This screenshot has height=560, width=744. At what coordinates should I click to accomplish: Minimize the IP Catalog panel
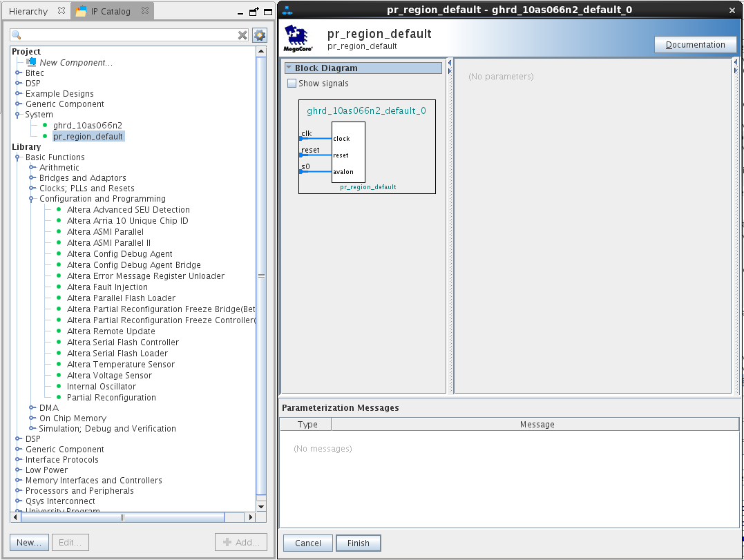coord(240,13)
